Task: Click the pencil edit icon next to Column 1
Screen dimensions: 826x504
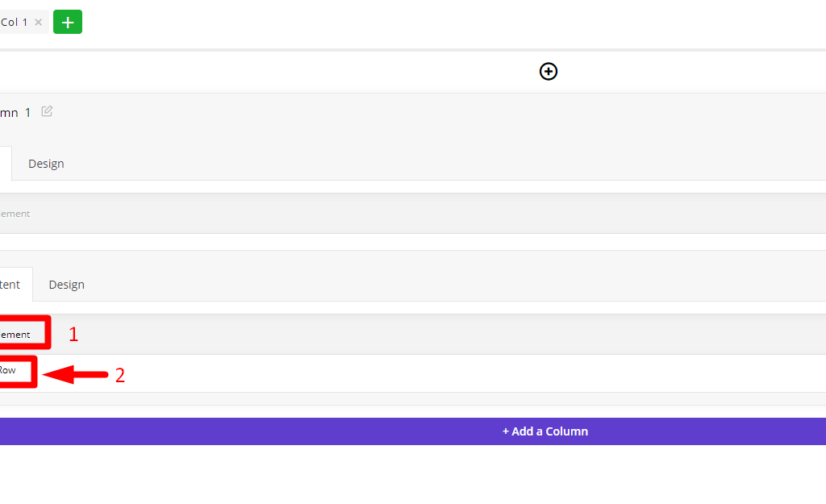Action: [47, 111]
